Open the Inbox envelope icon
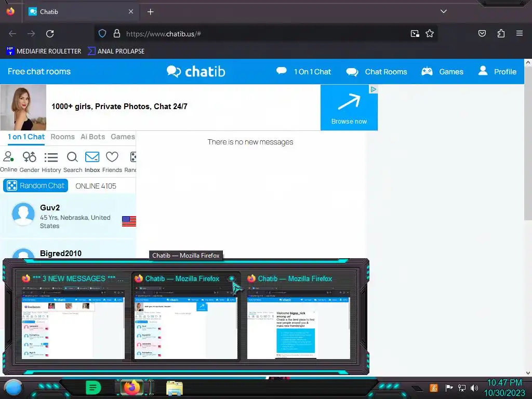Viewport: 532px width, 399px height. point(92,162)
